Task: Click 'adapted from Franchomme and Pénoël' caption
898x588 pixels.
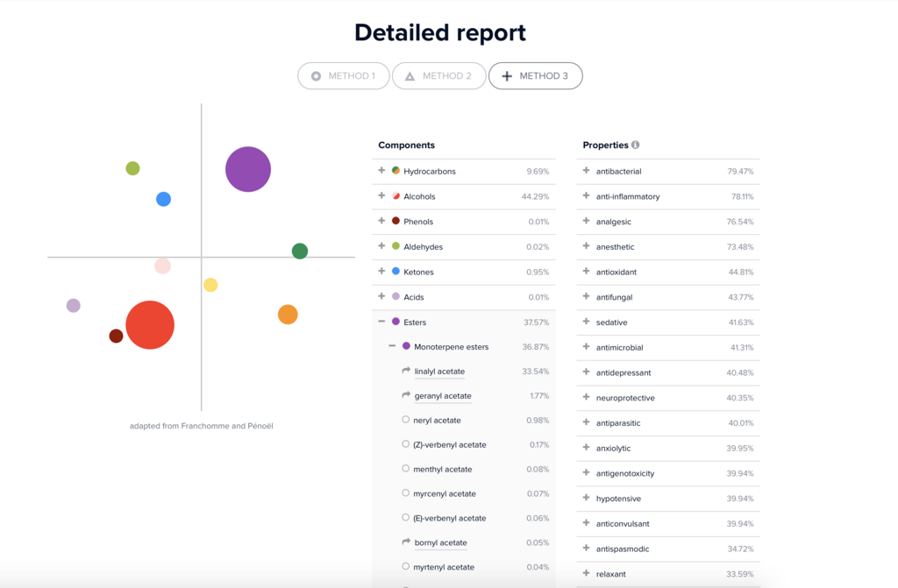Action: pos(201,426)
